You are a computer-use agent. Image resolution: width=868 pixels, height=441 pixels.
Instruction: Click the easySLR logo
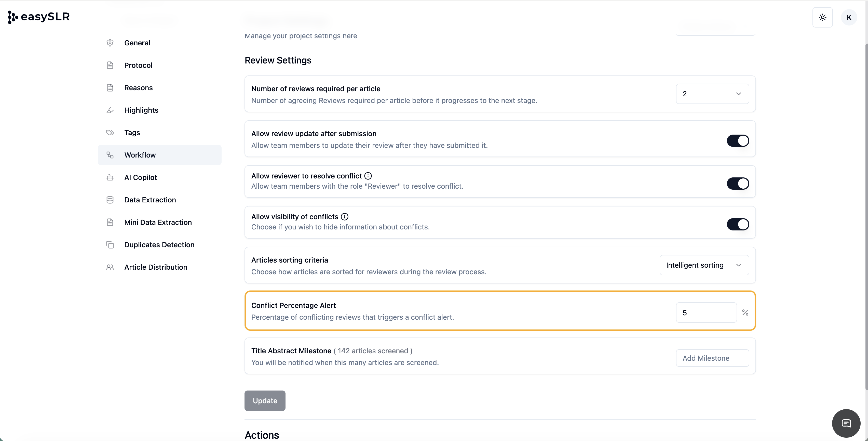pyautogui.click(x=39, y=17)
